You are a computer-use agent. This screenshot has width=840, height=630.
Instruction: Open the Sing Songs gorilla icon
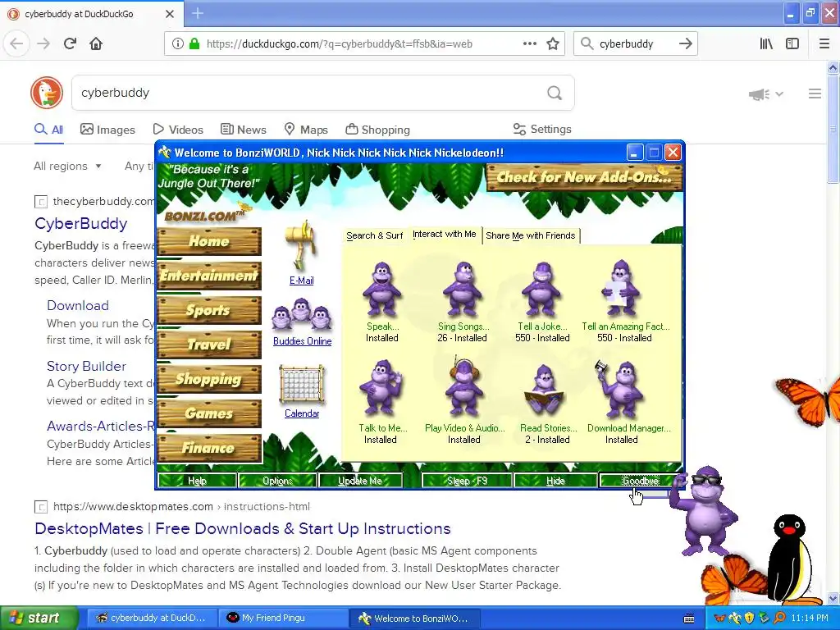click(463, 290)
